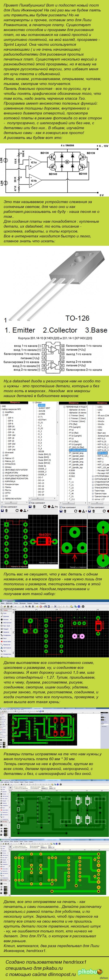
Task: Select the Дорожка track tool in first Sprint Layout window
Action: click(5, 616)
